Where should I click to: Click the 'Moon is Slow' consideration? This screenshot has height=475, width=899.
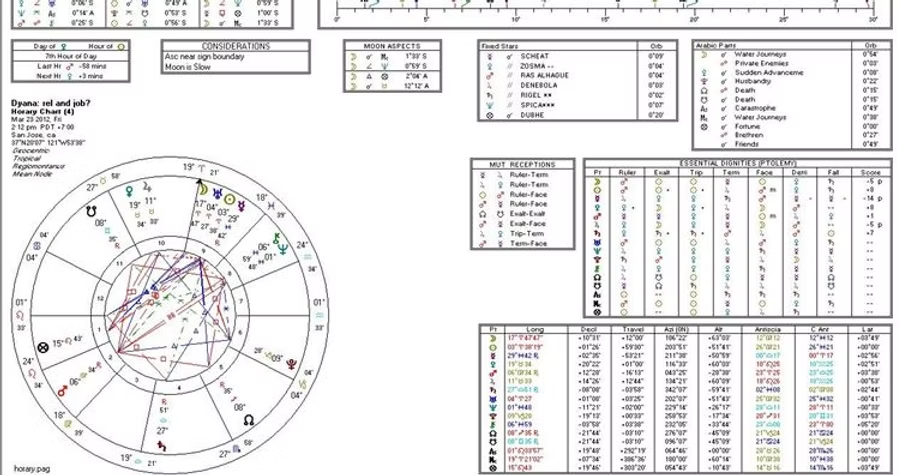coord(187,67)
